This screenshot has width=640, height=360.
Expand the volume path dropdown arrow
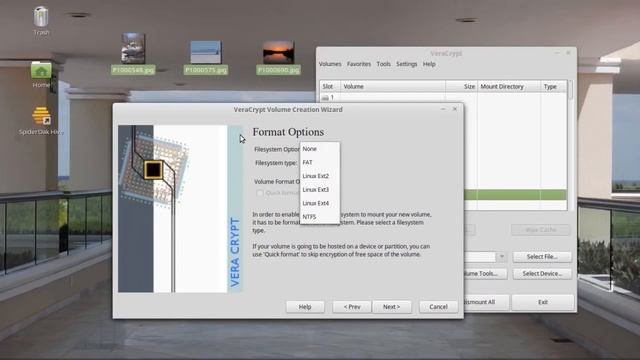(501, 257)
